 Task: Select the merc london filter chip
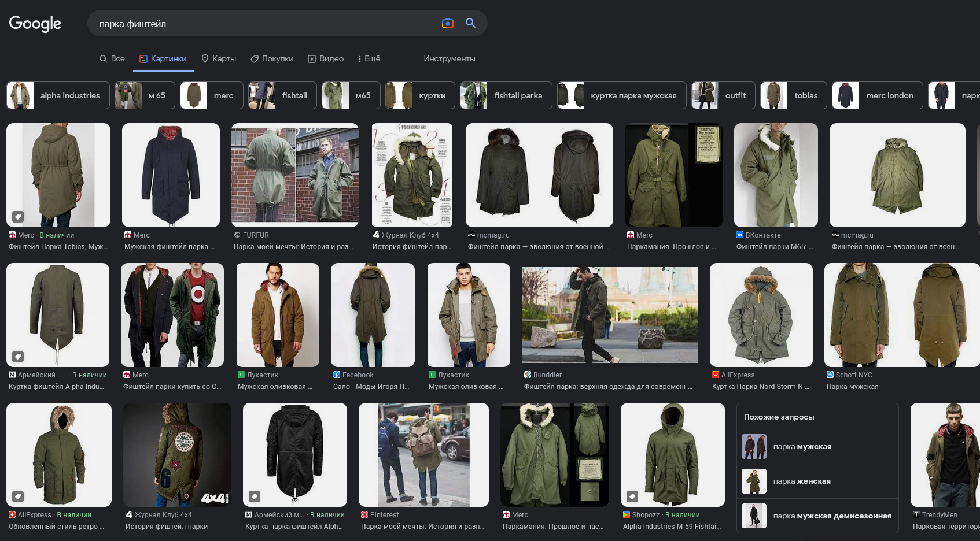pyautogui.click(x=877, y=95)
